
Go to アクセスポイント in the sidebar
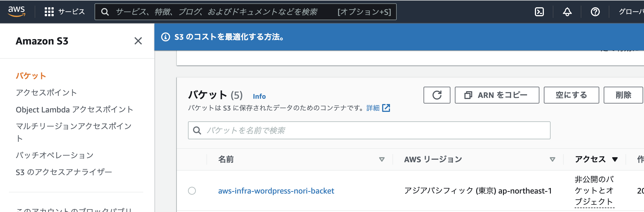pyautogui.click(x=46, y=93)
